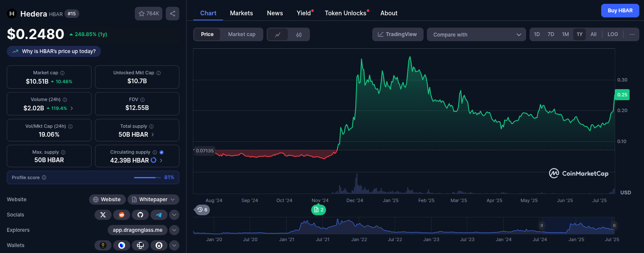
Task: Click the right handle of range navigator
Action: point(614,225)
